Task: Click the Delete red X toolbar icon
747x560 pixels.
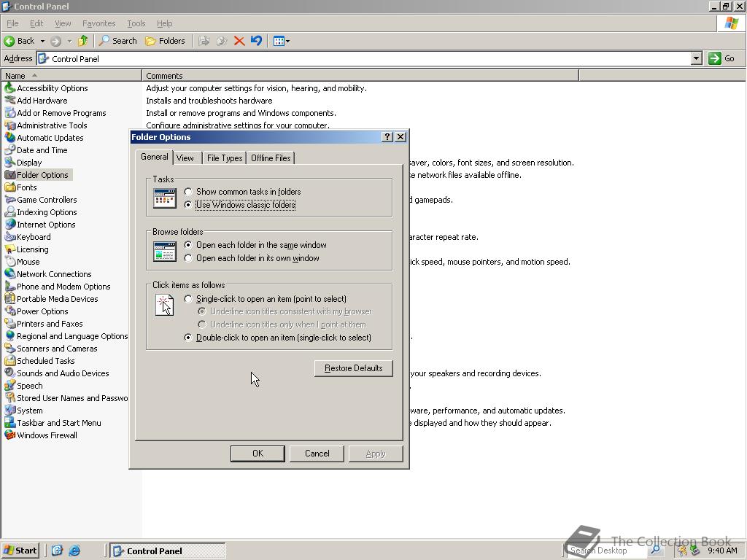Action: click(x=239, y=41)
